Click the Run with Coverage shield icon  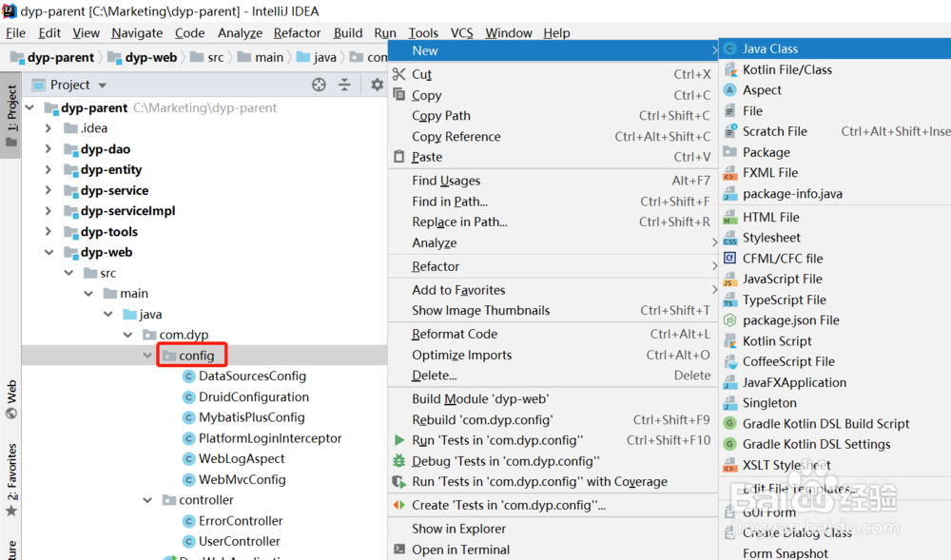(x=399, y=482)
